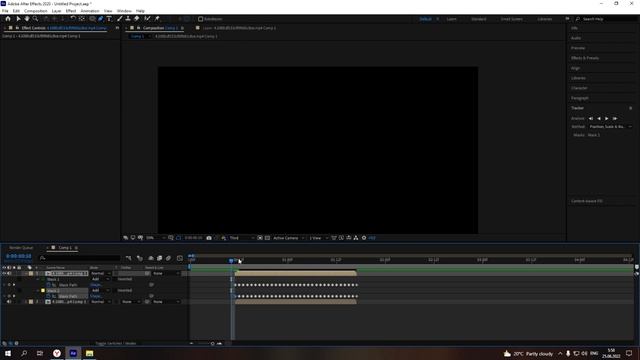This screenshot has width=640, height=360.
Task: Click the Analyze forward play icon in Tracker
Action: coord(607,118)
